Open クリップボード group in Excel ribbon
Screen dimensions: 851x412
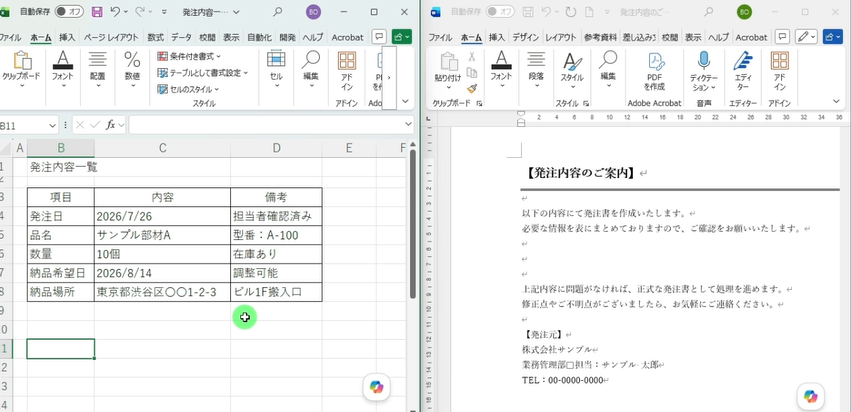tap(22, 71)
